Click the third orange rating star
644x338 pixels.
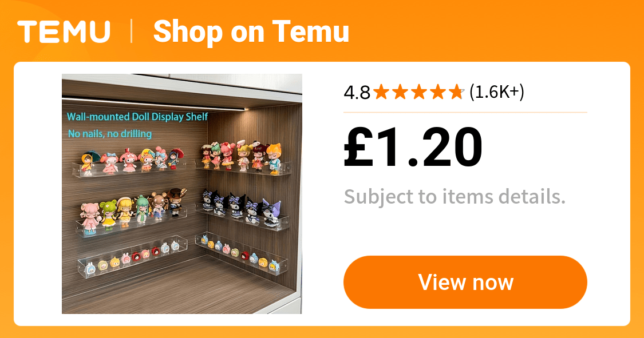coord(419,92)
